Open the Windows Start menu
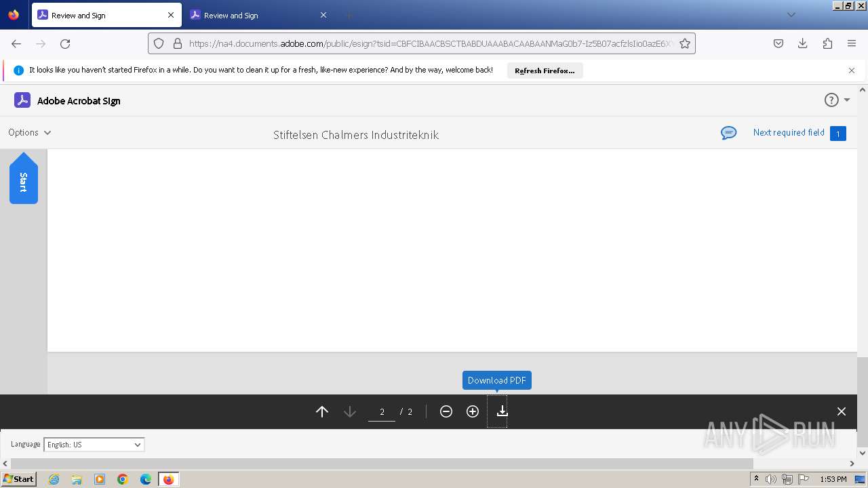Image resolution: width=868 pixels, height=488 pixels. click(19, 479)
